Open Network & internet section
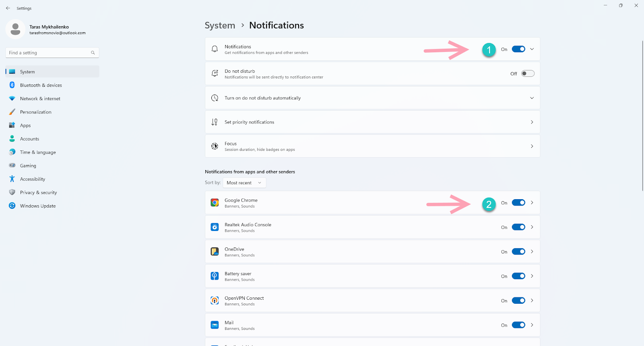Viewport: 644px width, 346px height. tap(52, 99)
